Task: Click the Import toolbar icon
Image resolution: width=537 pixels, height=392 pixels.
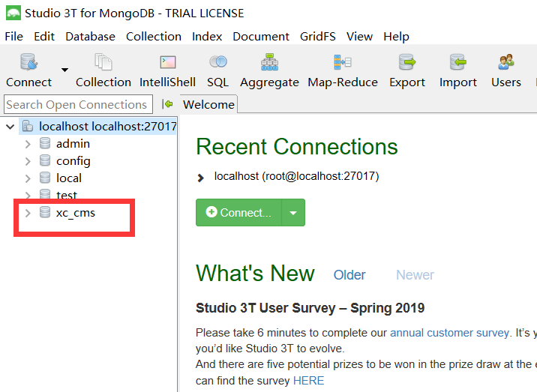Action: [x=458, y=62]
